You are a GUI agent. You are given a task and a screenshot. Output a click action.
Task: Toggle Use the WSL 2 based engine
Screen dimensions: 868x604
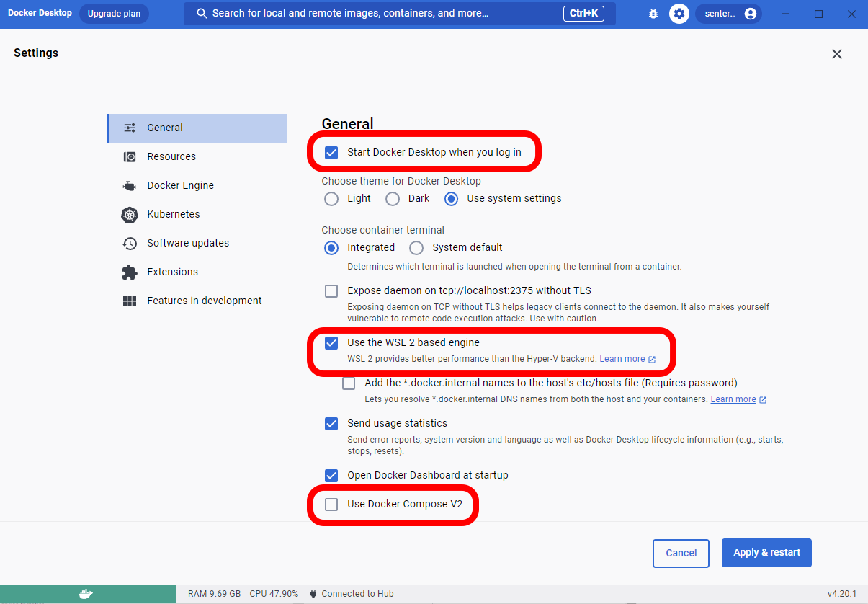tap(331, 342)
